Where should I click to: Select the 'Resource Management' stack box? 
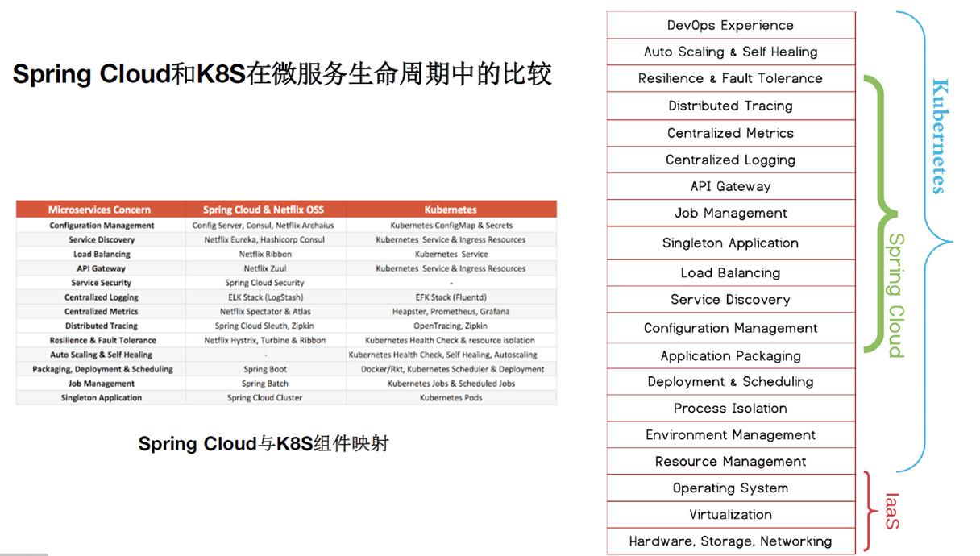click(x=730, y=461)
